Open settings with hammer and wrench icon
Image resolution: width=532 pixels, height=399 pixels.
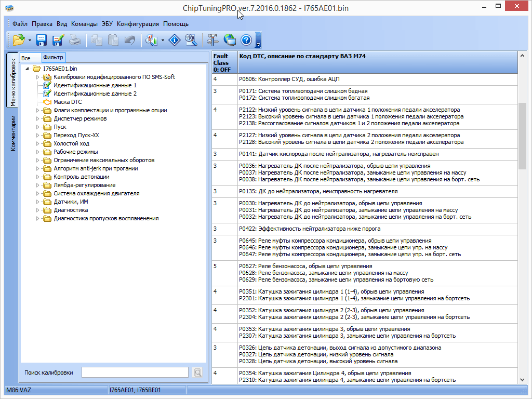click(213, 40)
